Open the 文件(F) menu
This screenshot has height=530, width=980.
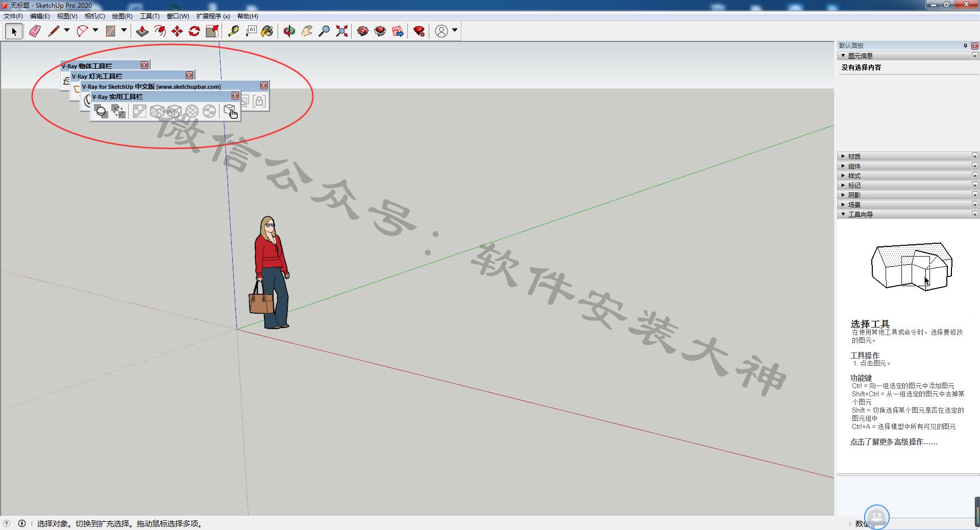click(x=13, y=16)
